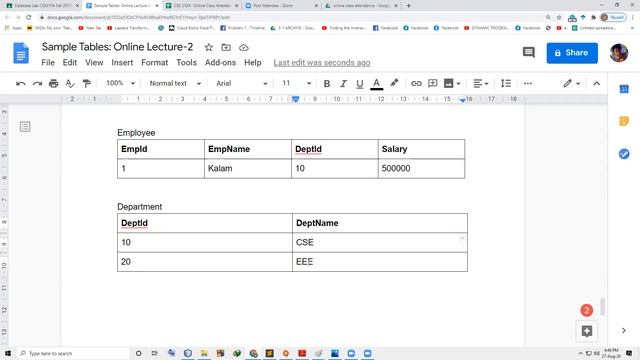Open the highlight color picker
The height and width of the screenshot is (360, 640).
pos(394,83)
